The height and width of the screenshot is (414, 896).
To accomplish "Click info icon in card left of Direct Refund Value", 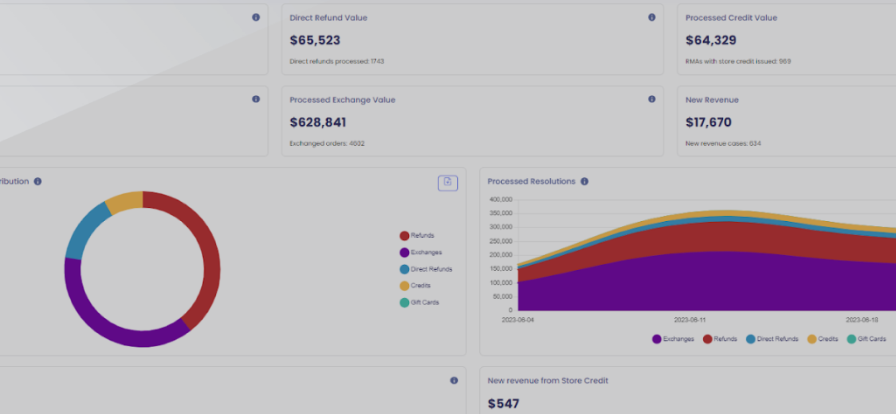I will tap(256, 17).
